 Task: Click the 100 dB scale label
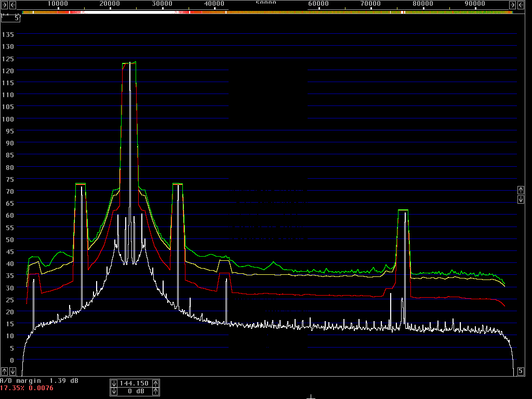pos(8,119)
